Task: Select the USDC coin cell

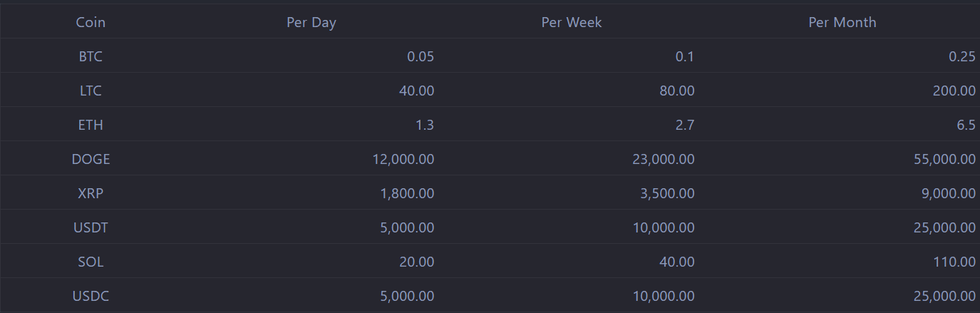Action: coord(91,296)
